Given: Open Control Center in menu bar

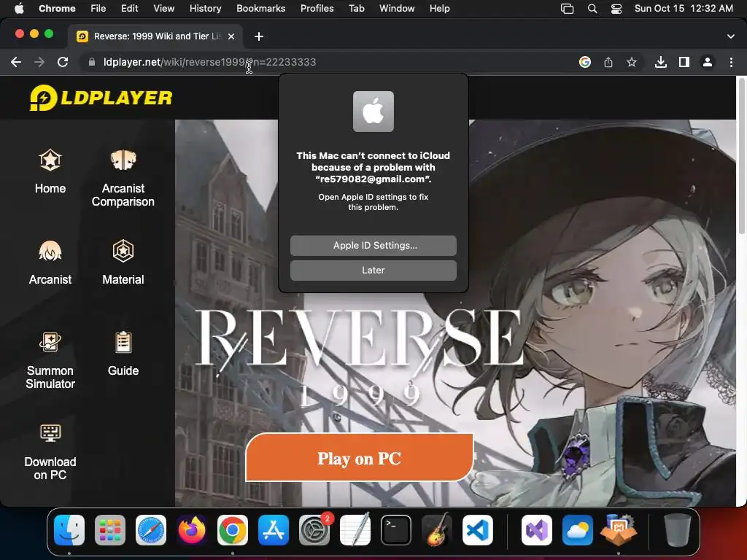Looking at the screenshot, I should pyautogui.click(x=616, y=9).
